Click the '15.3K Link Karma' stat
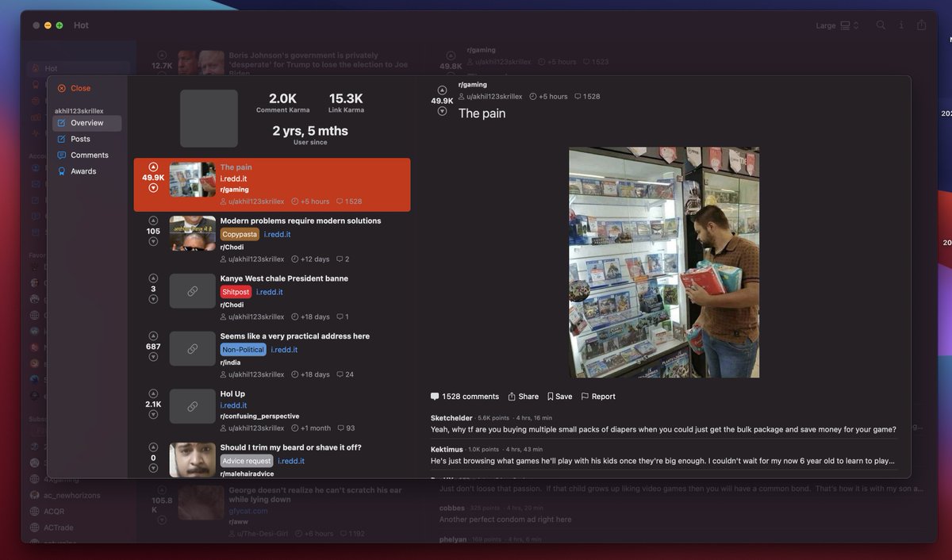This screenshot has height=560, width=952. pyautogui.click(x=346, y=103)
